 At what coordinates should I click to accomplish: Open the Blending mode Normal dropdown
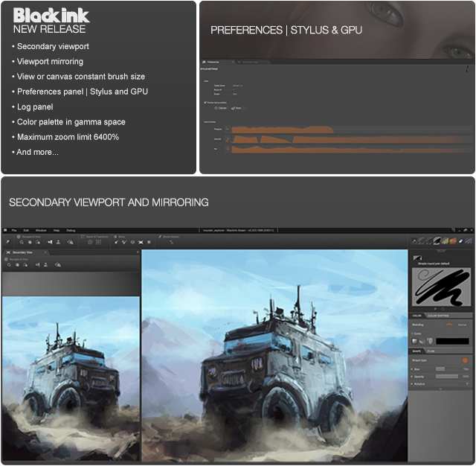pos(462,325)
